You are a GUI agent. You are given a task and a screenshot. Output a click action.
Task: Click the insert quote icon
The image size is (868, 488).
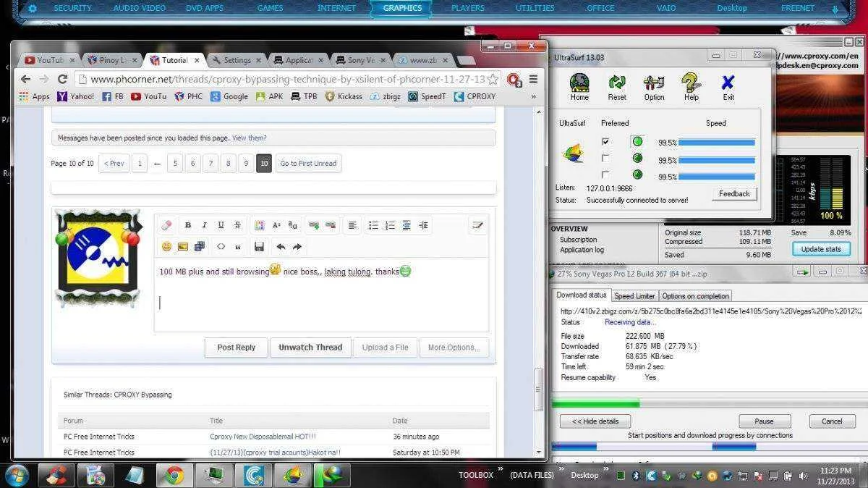click(x=238, y=246)
